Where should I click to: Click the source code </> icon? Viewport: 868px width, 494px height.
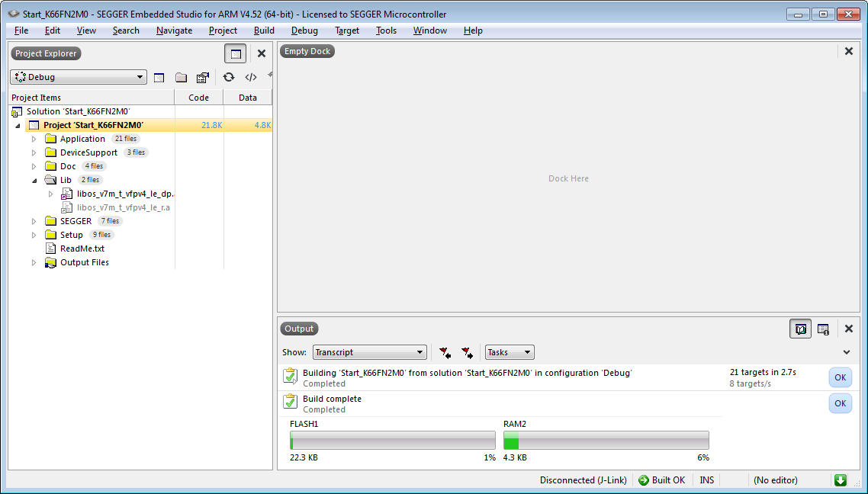tap(250, 77)
